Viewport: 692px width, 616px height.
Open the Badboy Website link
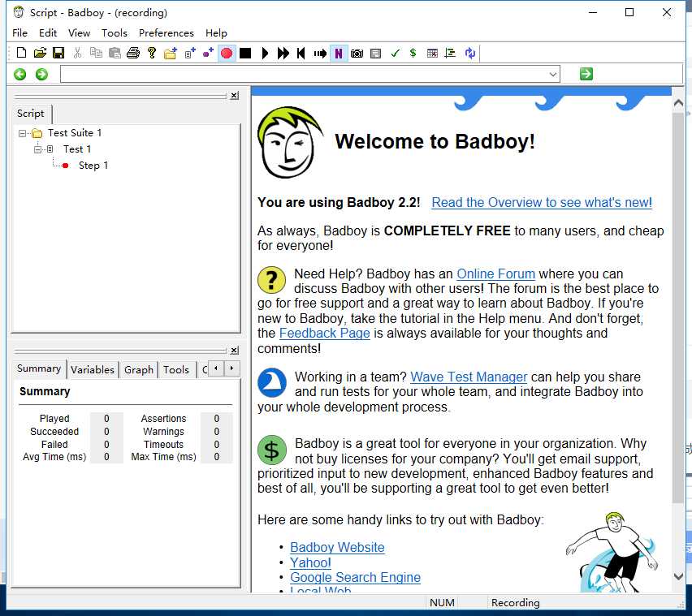(337, 547)
